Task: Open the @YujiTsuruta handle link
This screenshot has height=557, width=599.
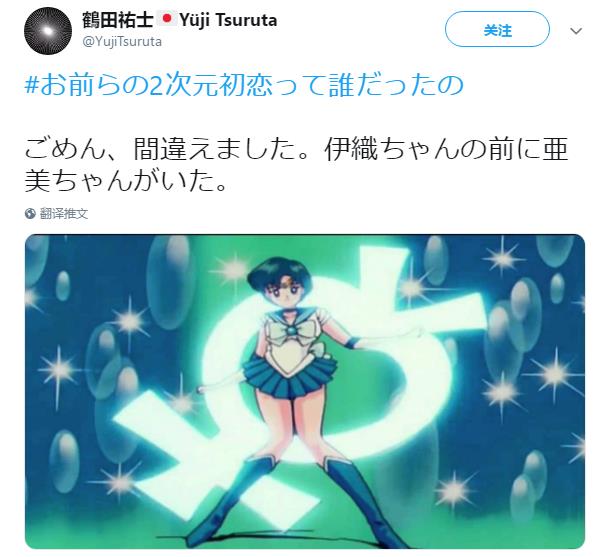Action: (122, 41)
